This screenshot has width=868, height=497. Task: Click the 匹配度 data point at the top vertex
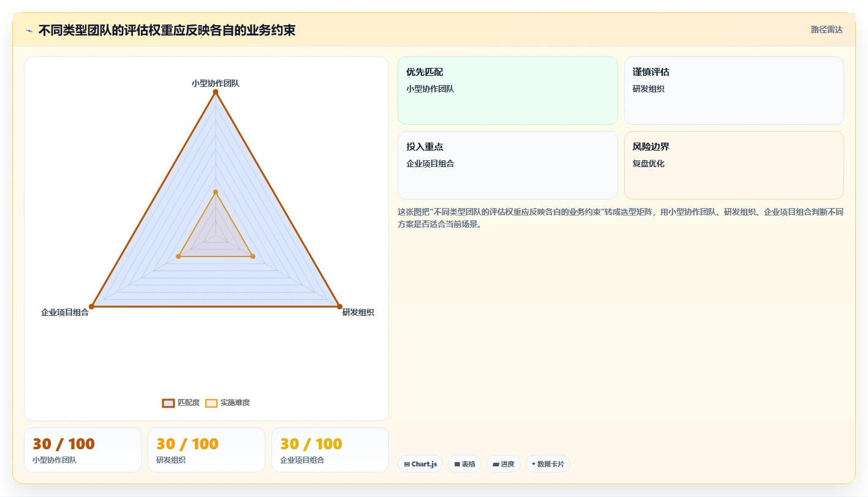pyautogui.click(x=216, y=92)
